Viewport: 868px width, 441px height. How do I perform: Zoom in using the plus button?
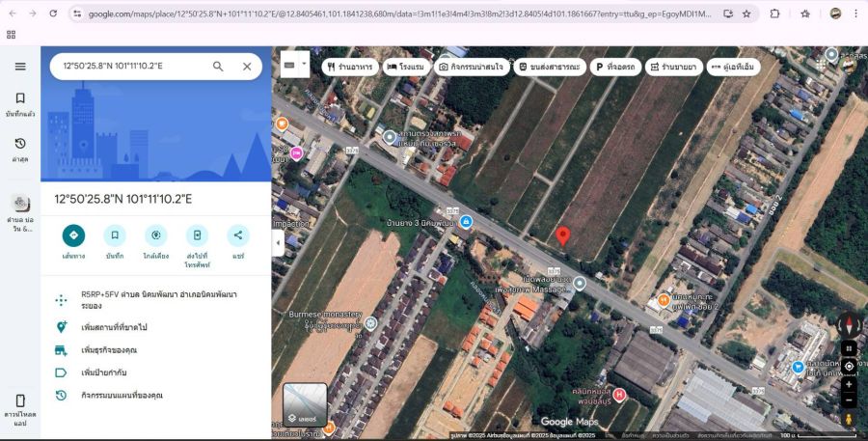(849, 384)
